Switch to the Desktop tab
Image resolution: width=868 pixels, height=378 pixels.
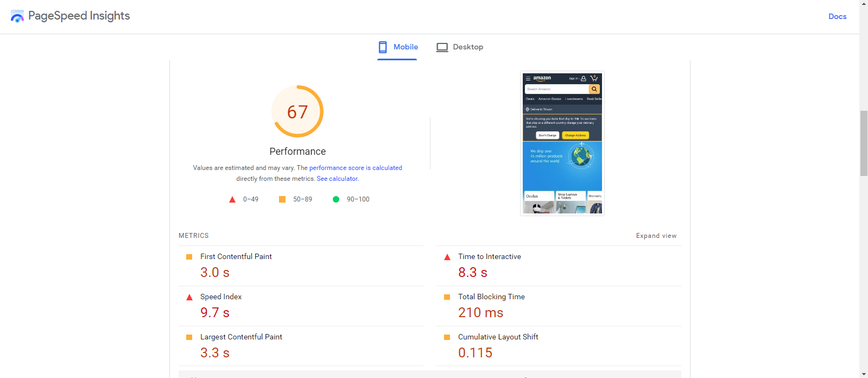coord(459,47)
